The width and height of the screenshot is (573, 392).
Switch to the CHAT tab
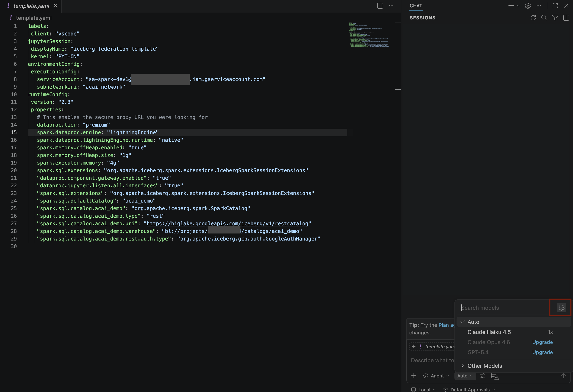pos(416,6)
